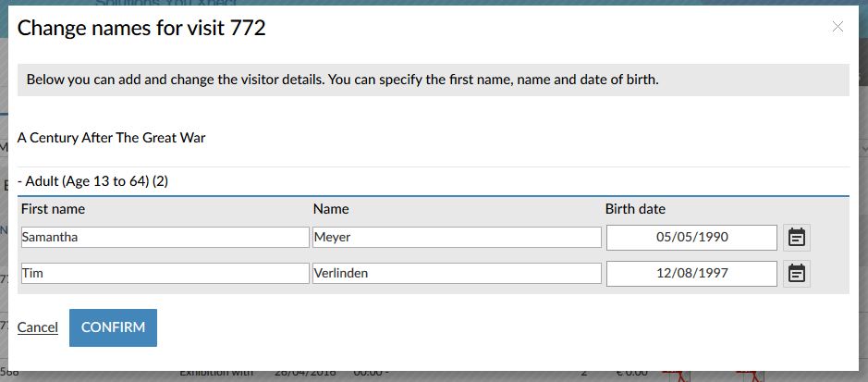Select the birth date field showing 05/05/1990
The width and height of the screenshot is (868, 382).
691,238
